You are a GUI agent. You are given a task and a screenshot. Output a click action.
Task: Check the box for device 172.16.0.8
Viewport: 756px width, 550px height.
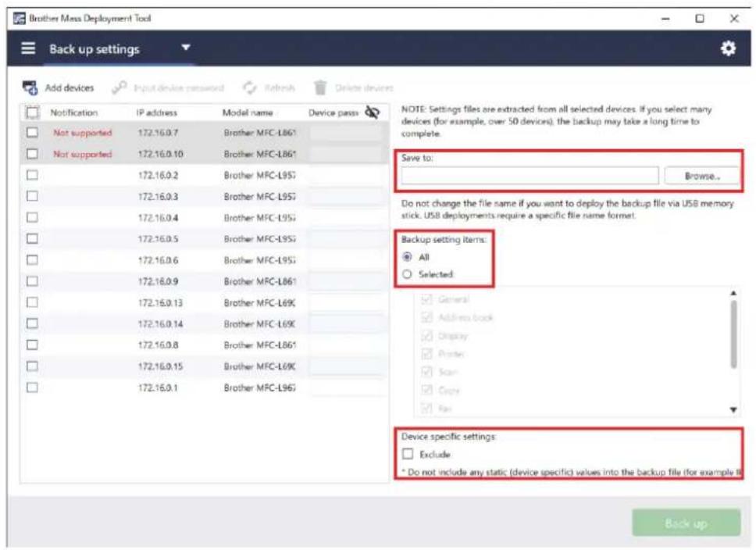32,345
